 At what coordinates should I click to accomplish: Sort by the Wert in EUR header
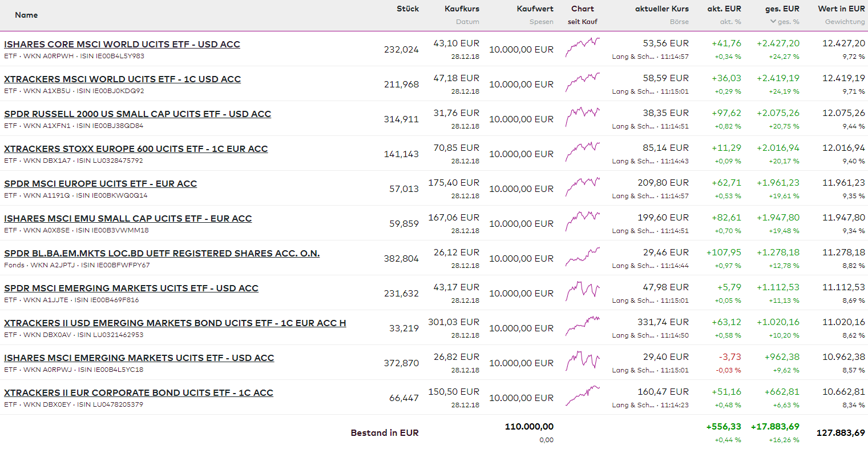coord(841,9)
